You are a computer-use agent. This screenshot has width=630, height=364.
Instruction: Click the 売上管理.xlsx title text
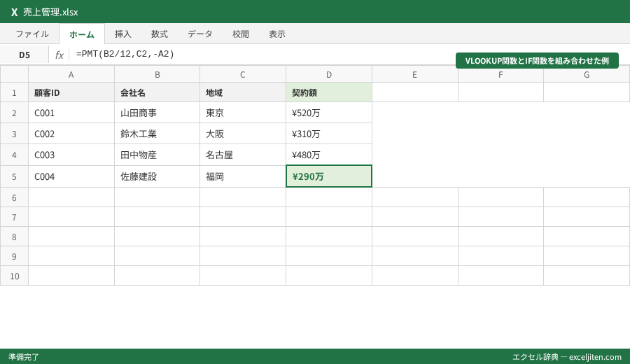pos(50,12)
